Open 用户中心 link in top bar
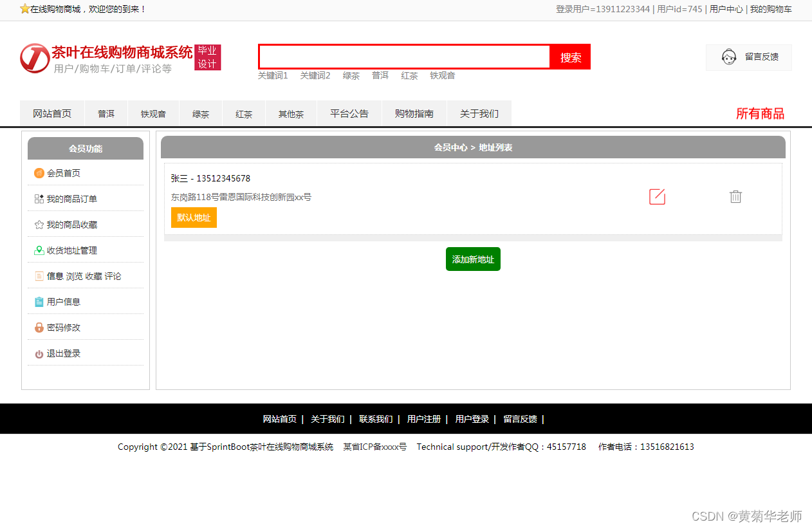Screen dimensions: 812x529 click(726, 9)
